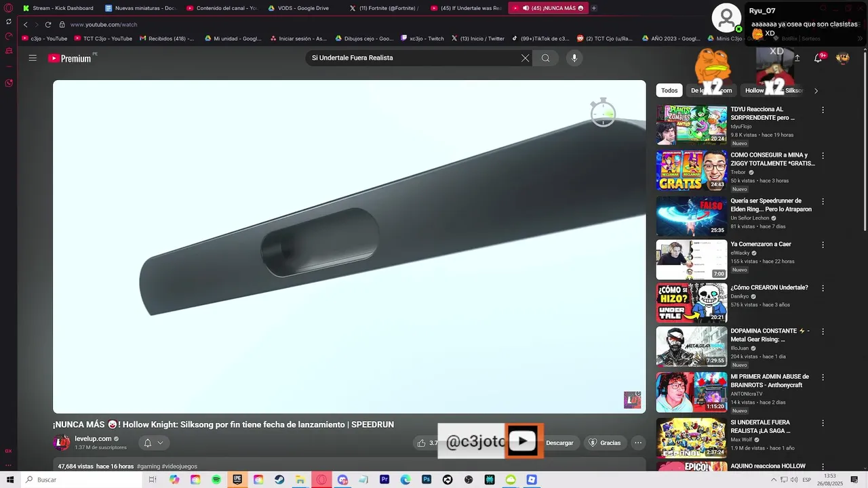Go back with browser back arrow
868x488 pixels.
click(26, 24)
